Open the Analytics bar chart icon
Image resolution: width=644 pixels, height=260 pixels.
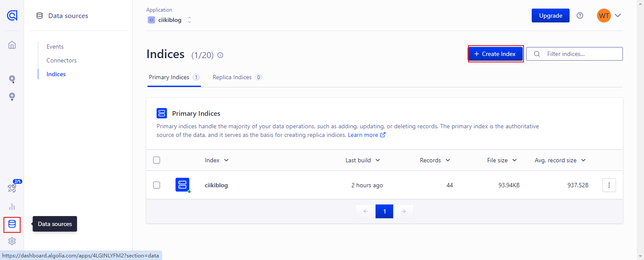tap(12, 207)
